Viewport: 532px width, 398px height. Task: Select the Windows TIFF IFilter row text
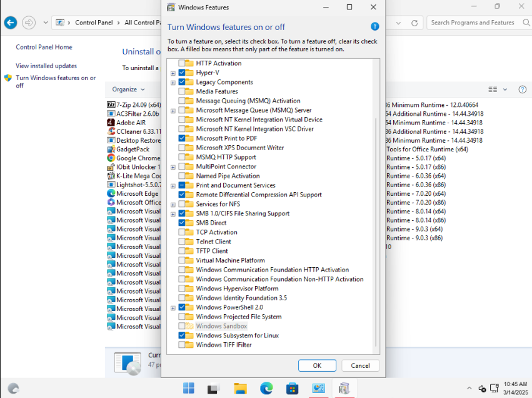(x=224, y=345)
